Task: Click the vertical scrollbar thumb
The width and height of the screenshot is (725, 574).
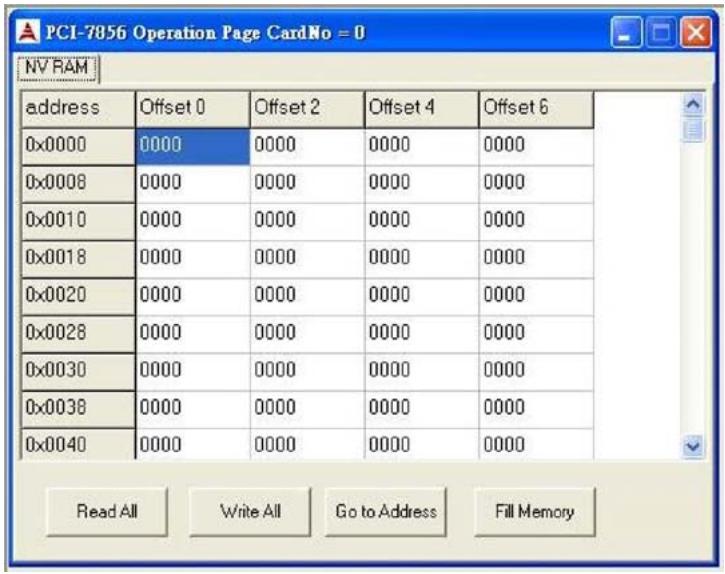Action: click(x=693, y=130)
